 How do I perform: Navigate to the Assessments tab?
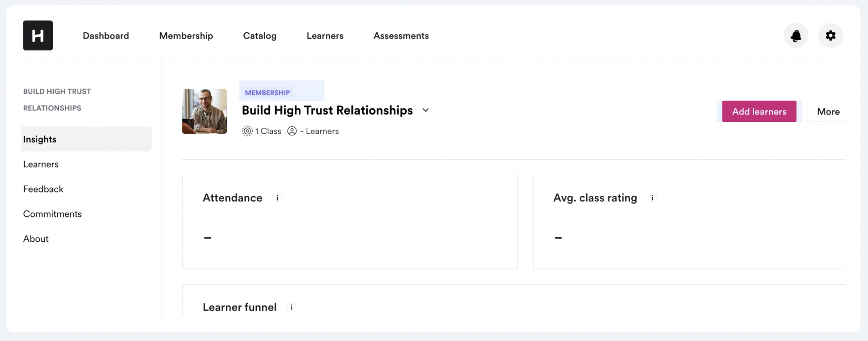[401, 36]
